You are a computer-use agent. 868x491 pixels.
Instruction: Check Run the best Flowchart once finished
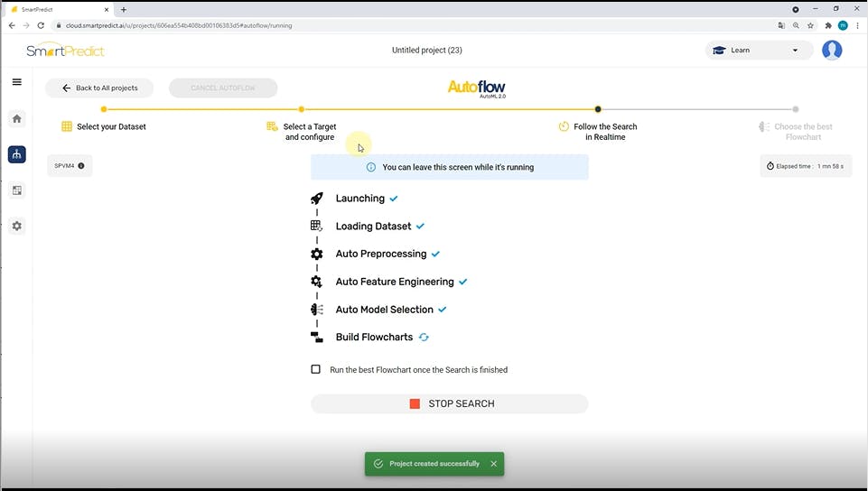coord(315,369)
